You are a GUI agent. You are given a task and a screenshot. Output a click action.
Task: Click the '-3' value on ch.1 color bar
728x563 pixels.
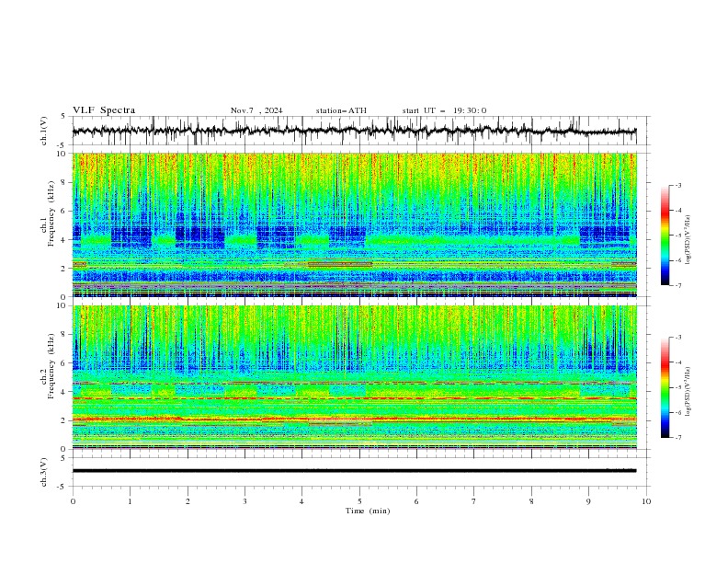tap(677, 185)
